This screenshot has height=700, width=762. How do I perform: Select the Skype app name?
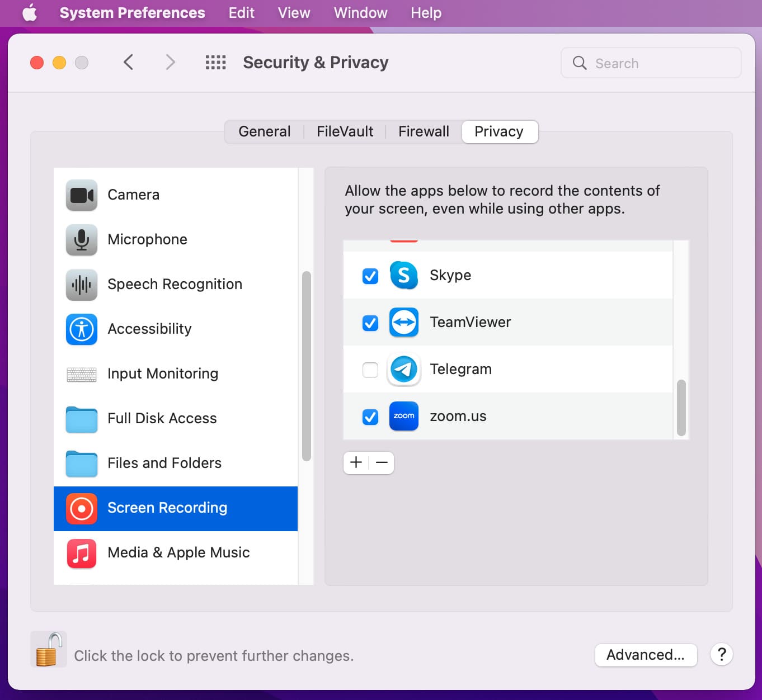click(450, 275)
